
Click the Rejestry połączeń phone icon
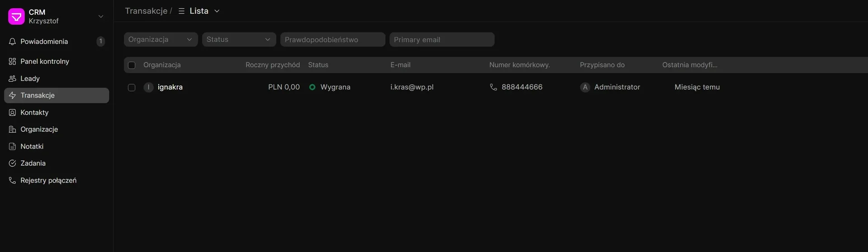[x=12, y=180]
